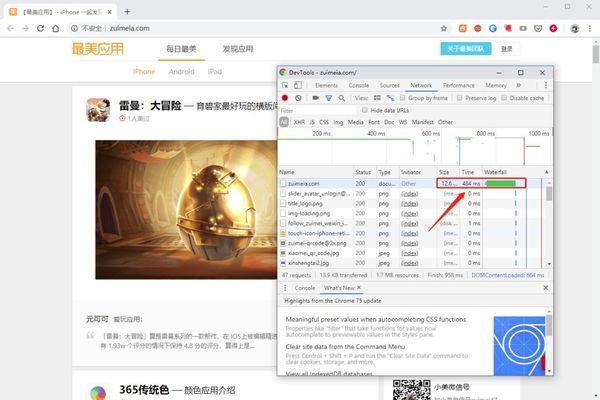
Task: Select the Android category link
Action: pos(181,72)
